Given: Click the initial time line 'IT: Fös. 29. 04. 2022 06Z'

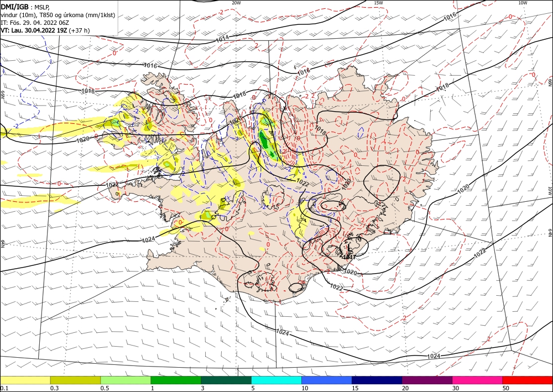Looking at the screenshot, I should [x=34, y=23].
